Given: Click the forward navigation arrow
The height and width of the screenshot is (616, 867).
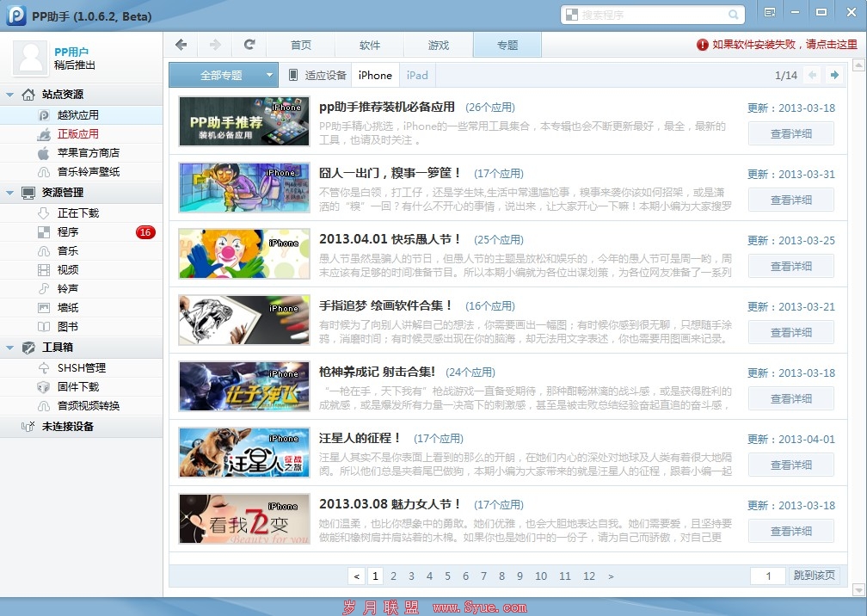Looking at the screenshot, I should pyautogui.click(x=215, y=45).
